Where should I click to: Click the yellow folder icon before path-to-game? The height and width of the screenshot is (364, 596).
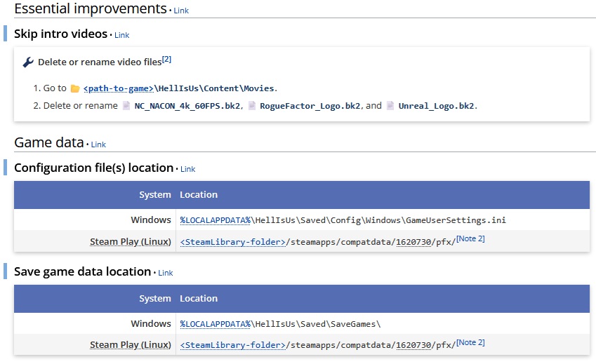click(x=75, y=88)
